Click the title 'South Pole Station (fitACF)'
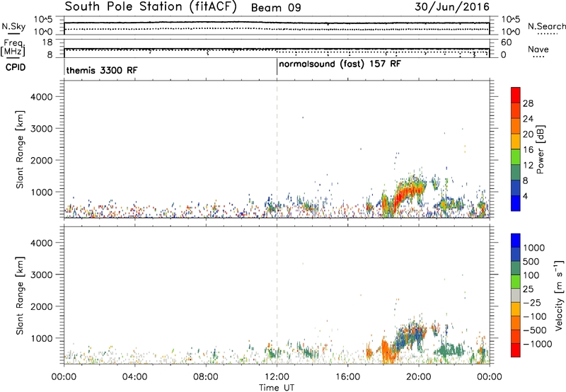 [x=151, y=7]
